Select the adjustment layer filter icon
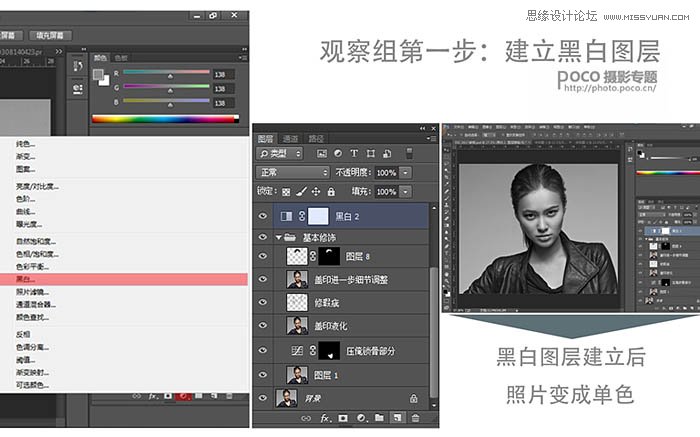The height and width of the screenshot is (437, 700). point(338,154)
